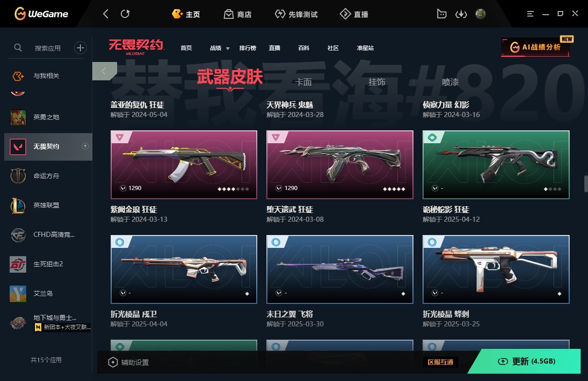Select the 紫阙金琅 狂徒 skin thumbnail

pyautogui.click(x=184, y=165)
